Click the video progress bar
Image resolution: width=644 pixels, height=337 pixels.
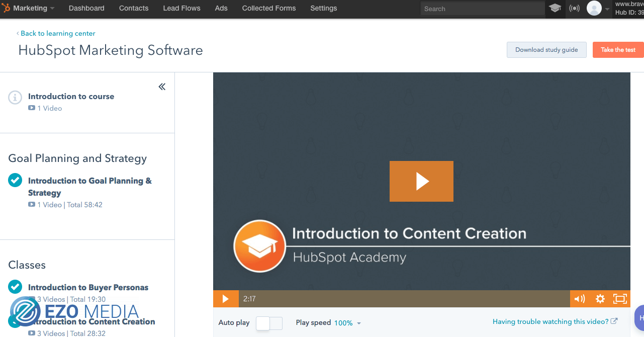[404, 299]
